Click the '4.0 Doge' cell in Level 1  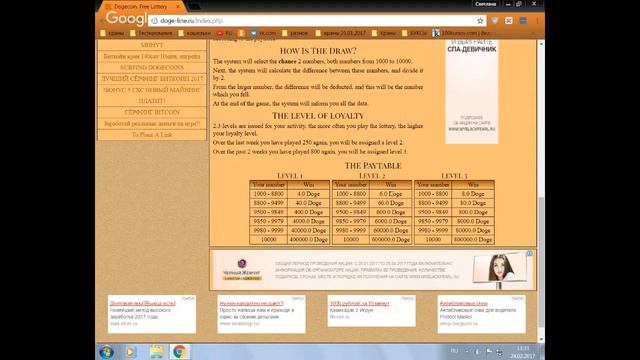point(309,194)
